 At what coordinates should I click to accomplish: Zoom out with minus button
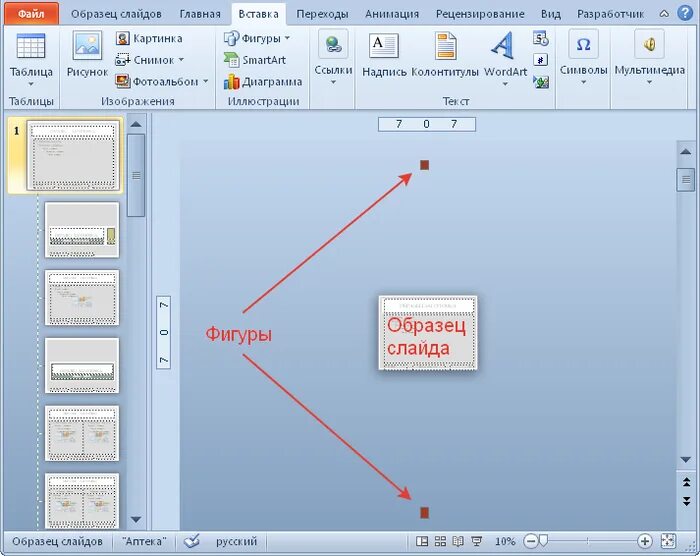(530, 542)
